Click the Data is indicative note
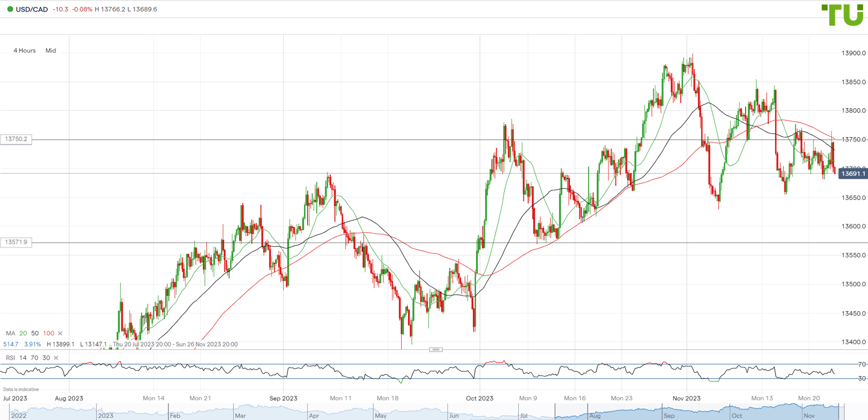The width and height of the screenshot is (868, 420). click(x=21, y=389)
